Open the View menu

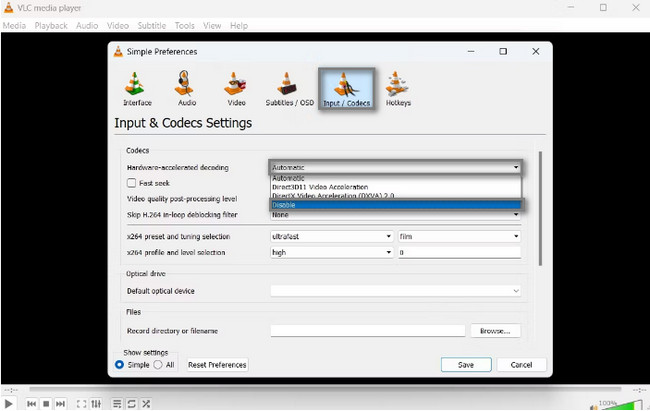coord(212,26)
